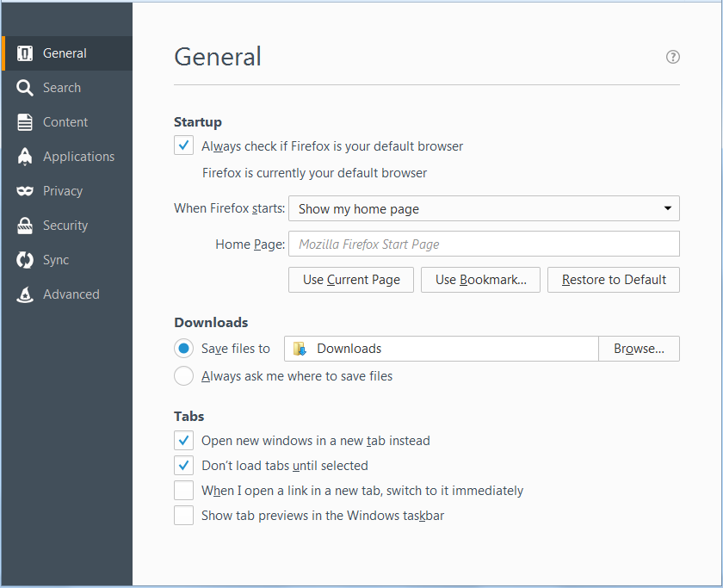Image resolution: width=723 pixels, height=588 pixels.
Task: Click the Browse button for downloads
Action: pos(639,349)
